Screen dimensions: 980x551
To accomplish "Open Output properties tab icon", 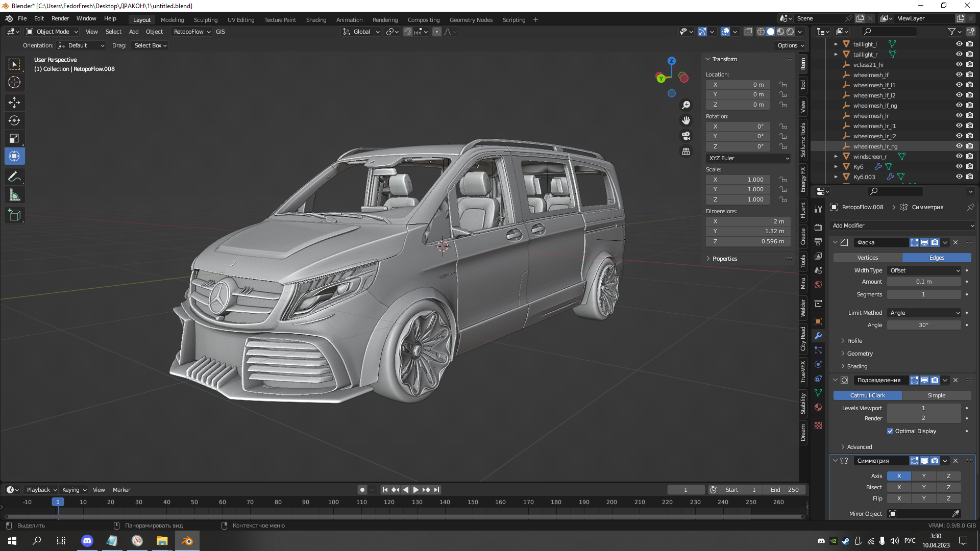I will 818,241.
